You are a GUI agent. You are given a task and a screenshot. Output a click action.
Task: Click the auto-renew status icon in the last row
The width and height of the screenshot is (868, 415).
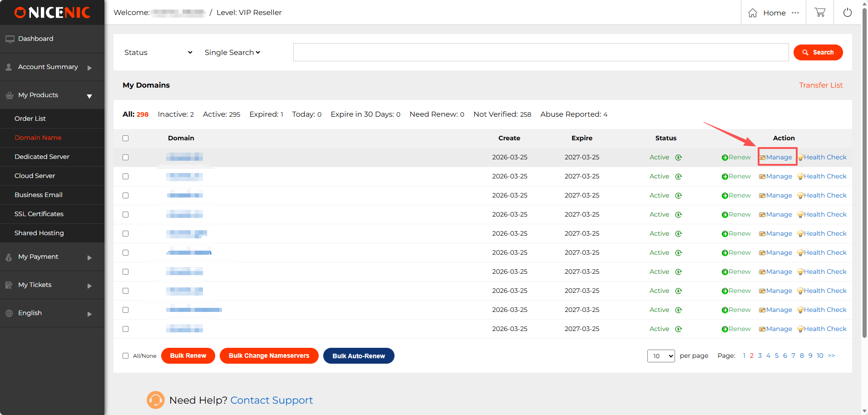tap(679, 329)
